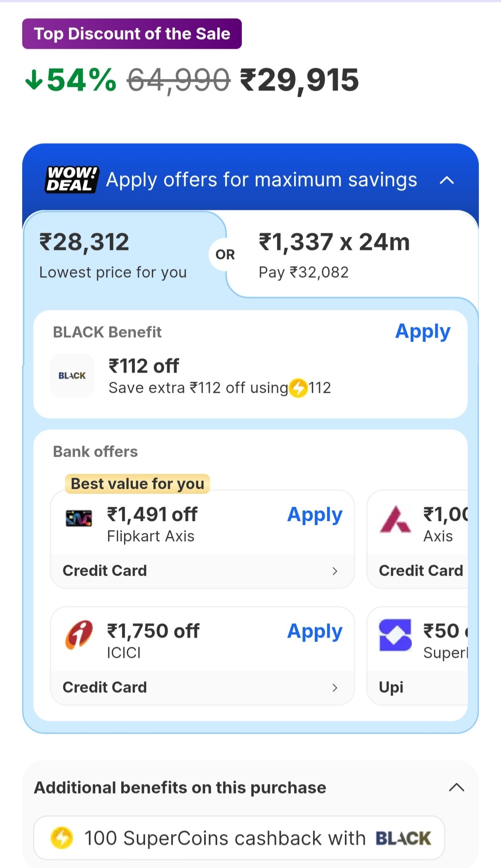
Task: Collapse Additional benefits on this purchase
Action: pyautogui.click(x=456, y=787)
